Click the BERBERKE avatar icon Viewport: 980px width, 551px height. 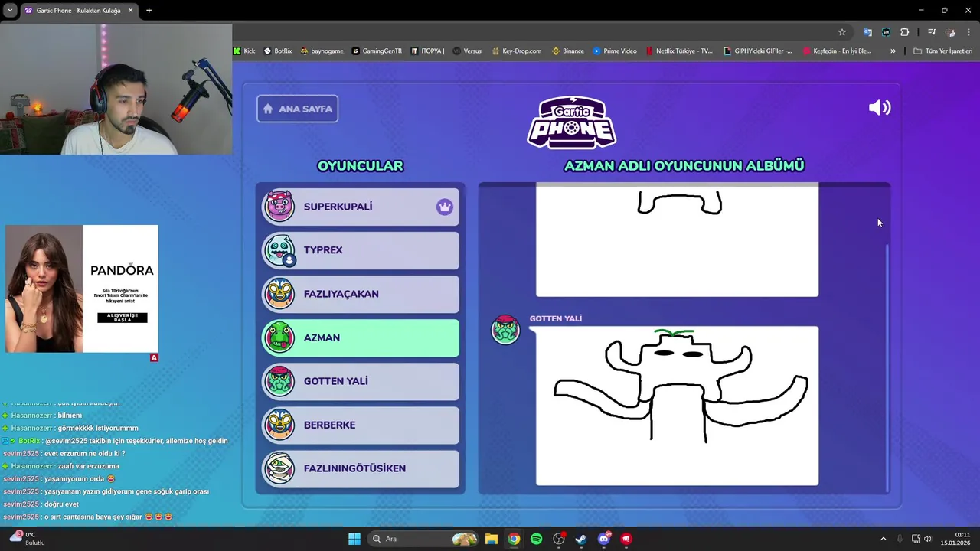point(279,425)
